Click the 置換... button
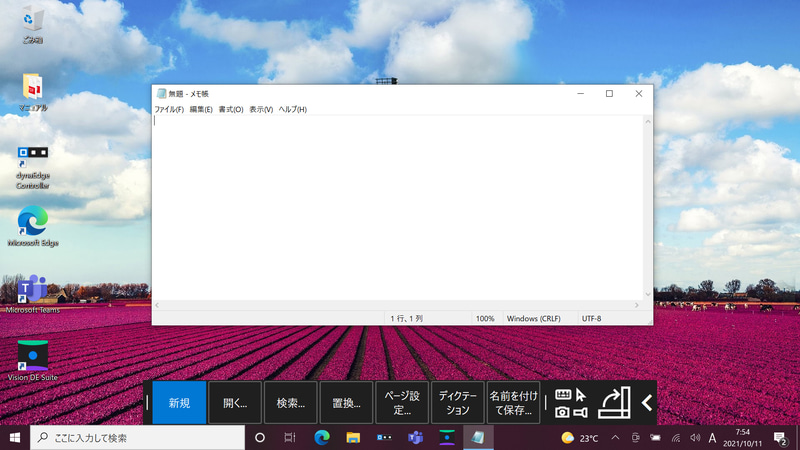Viewport: 800px width, 450px height. coord(346,403)
